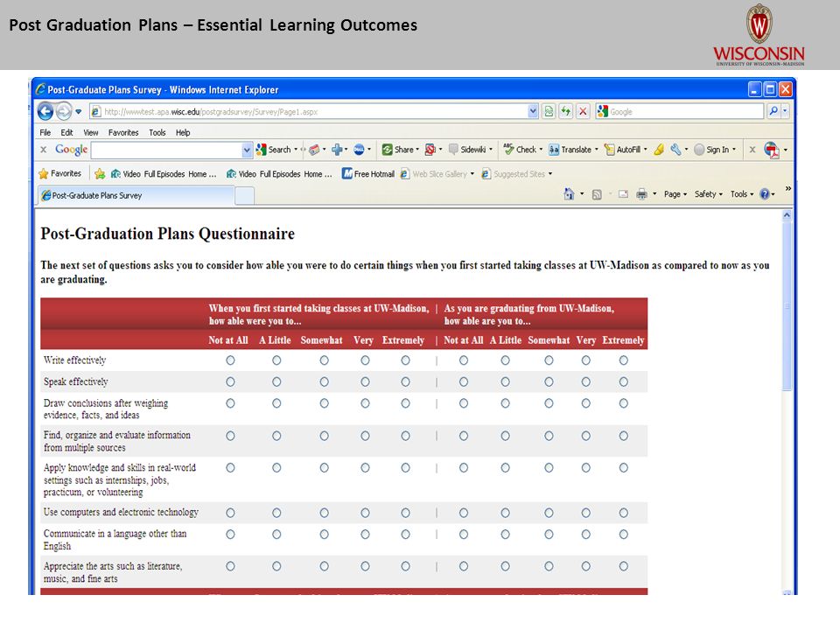The image size is (840, 630).
Task: Click the Google search box in top right
Action: click(679, 111)
